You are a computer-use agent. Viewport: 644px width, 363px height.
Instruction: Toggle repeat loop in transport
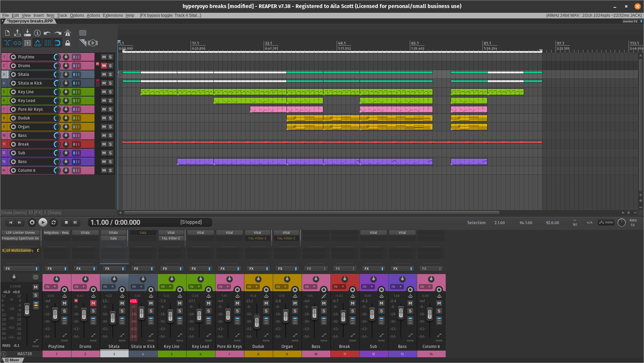click(x=54, y=222)
